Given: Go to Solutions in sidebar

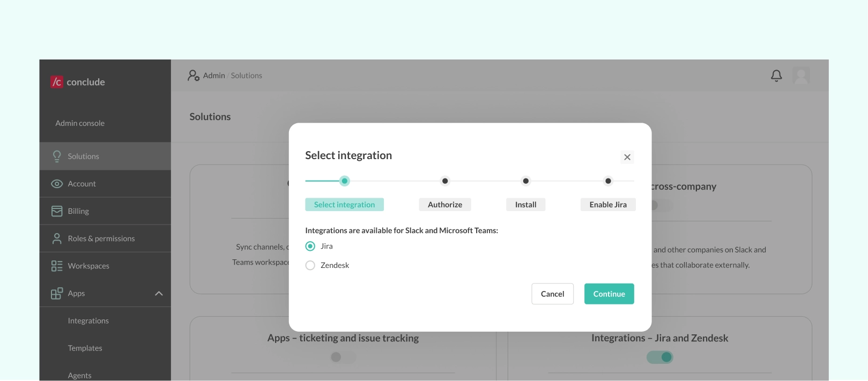Looking at the screenshot, I should tap(105, 156).
